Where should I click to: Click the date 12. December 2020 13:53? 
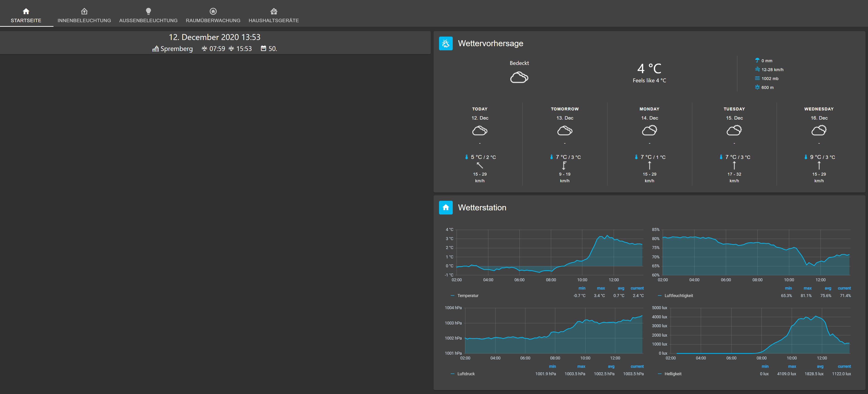coord(215,37)
